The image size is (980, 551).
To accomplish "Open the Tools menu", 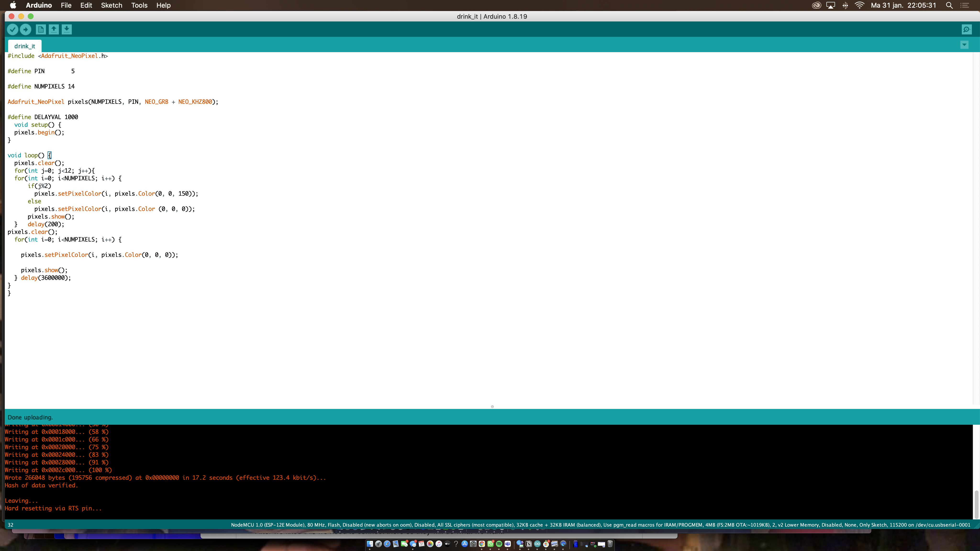I will 139,5.
